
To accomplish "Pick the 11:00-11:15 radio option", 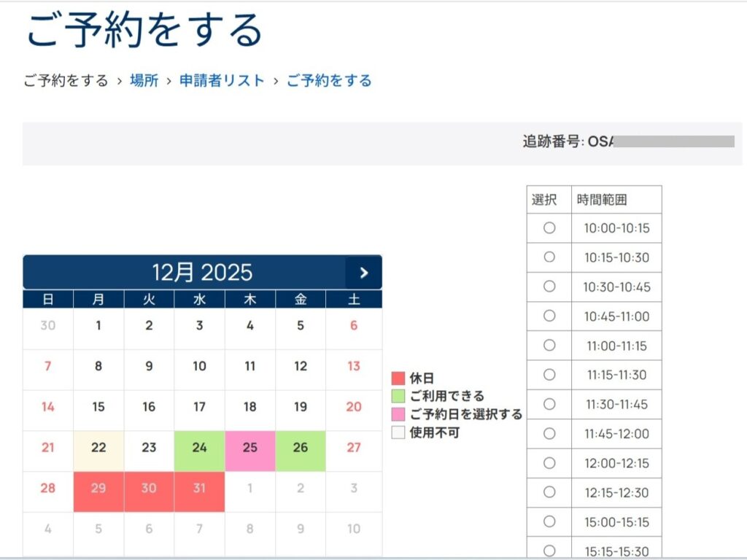I will [x=549, y=346].
